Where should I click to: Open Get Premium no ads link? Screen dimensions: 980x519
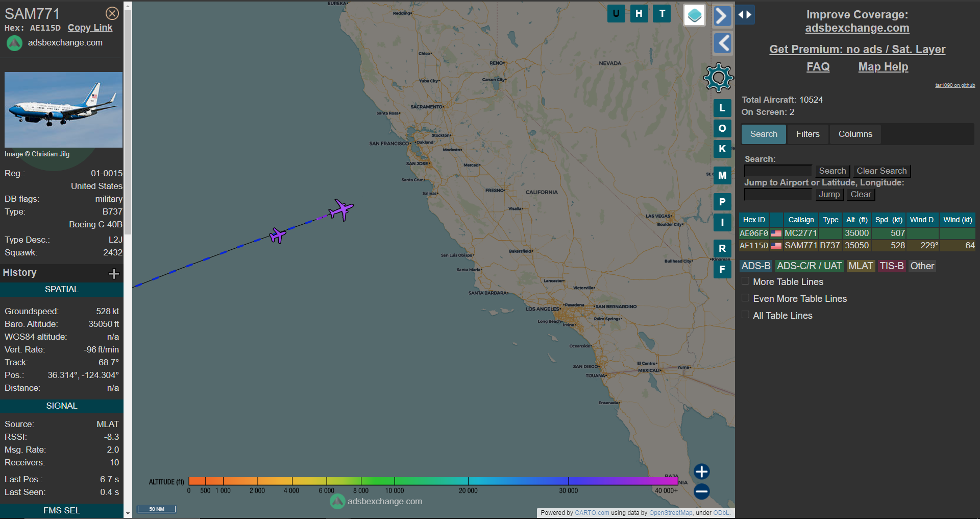click(857, 50)
